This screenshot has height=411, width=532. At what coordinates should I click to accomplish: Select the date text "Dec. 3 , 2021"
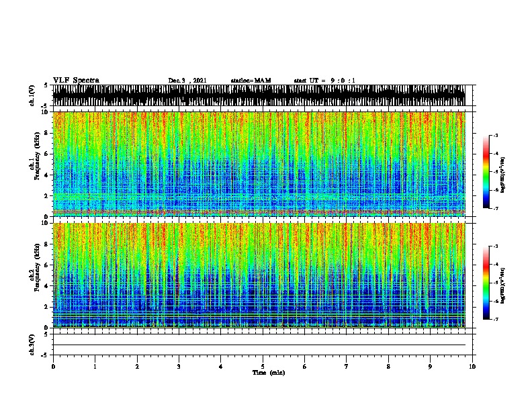tap(187, 81)
